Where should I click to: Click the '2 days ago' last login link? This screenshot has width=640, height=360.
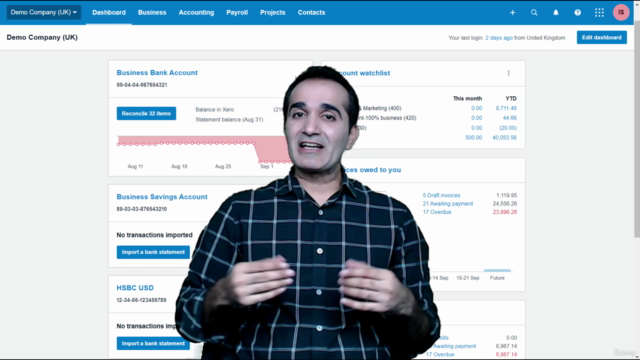click(x=499, y=38)
